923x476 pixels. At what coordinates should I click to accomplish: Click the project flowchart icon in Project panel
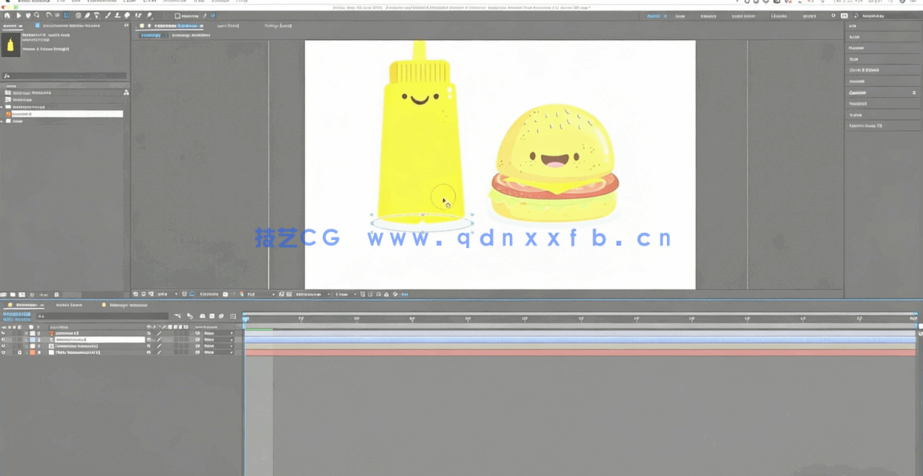126,93
